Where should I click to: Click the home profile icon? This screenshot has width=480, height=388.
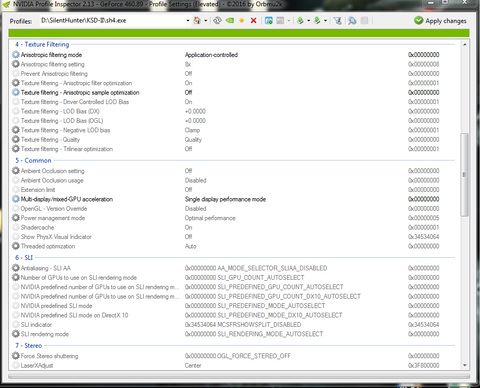[x=197, y=21]
